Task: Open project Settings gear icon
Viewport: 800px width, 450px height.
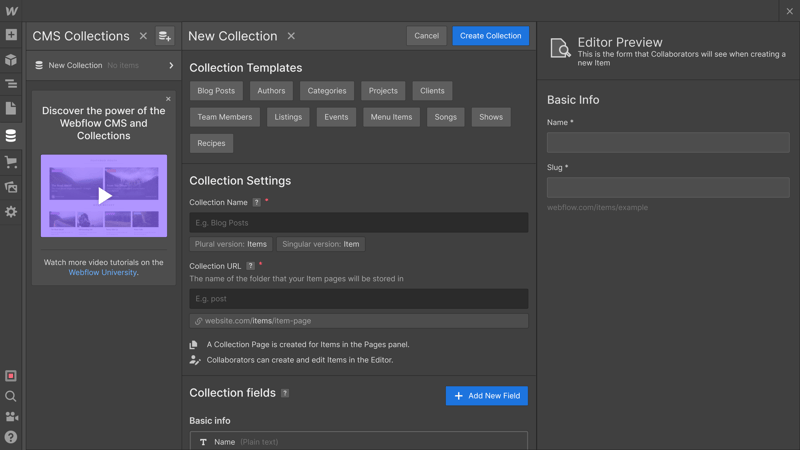Action: 11,212
